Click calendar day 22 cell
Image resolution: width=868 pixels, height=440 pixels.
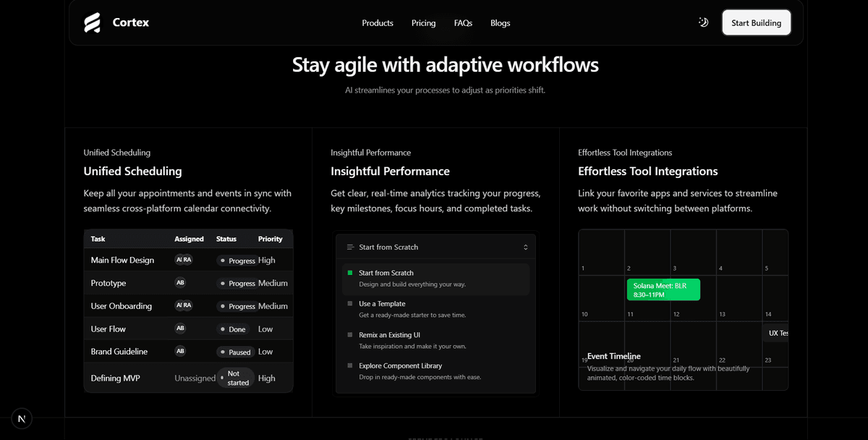pos(739,344)
